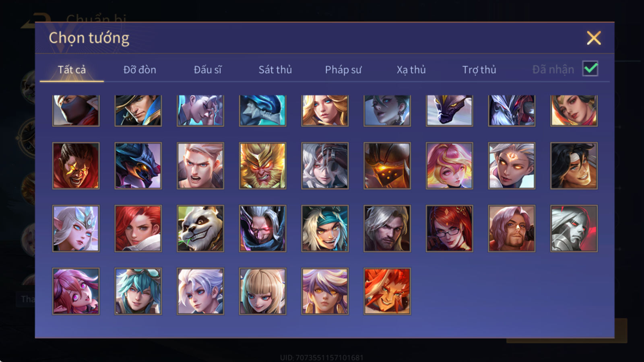Choose the pink-haired elf girl hero
The image size is (644, 362).
pyautogui.click(x=76, y=291)
